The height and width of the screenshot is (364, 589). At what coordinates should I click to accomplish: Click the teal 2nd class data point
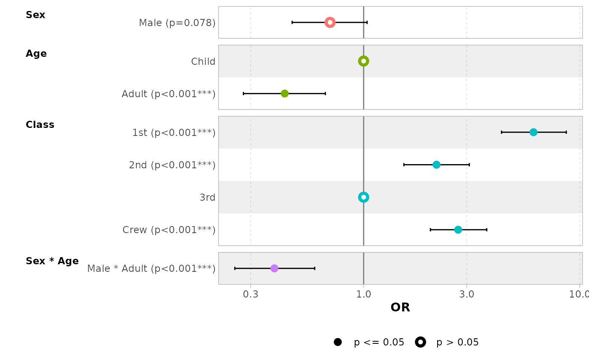coord(436,165)
